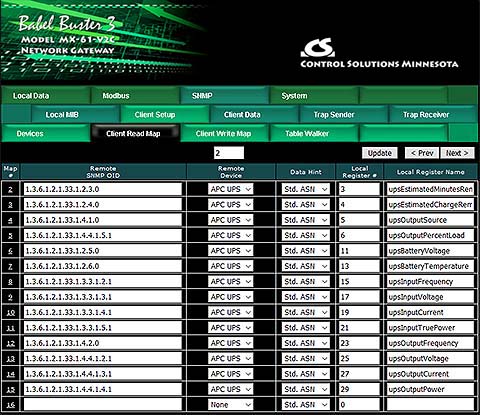Open the System tab
Screen dimensions: 480x415
coord(314,96)
